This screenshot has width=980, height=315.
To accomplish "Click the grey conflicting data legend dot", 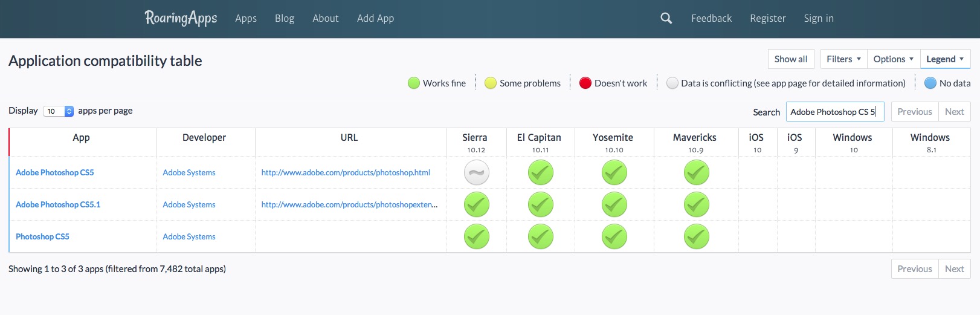I will pyautogui.click(x=672, y=83).
